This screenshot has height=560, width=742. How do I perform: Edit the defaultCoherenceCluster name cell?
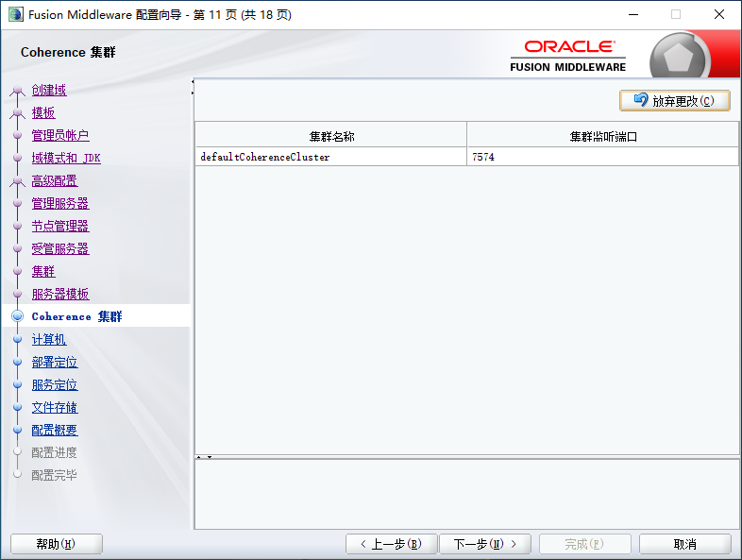pyautogui.click(x=331, y=157)
